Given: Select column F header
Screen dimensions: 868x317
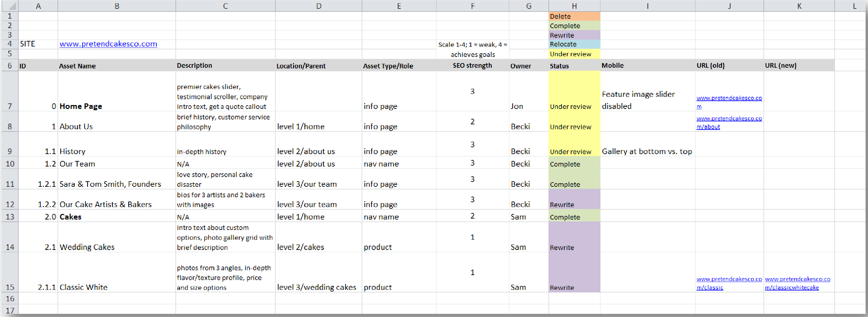Looking at the screenshot, I should (x=473, y=6).
